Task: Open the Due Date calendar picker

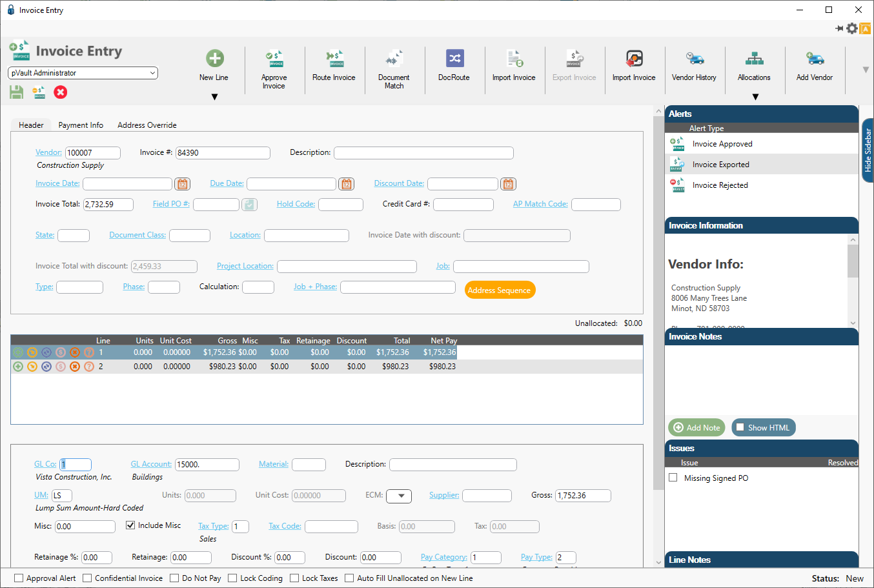Action: [x=347, y=184]
